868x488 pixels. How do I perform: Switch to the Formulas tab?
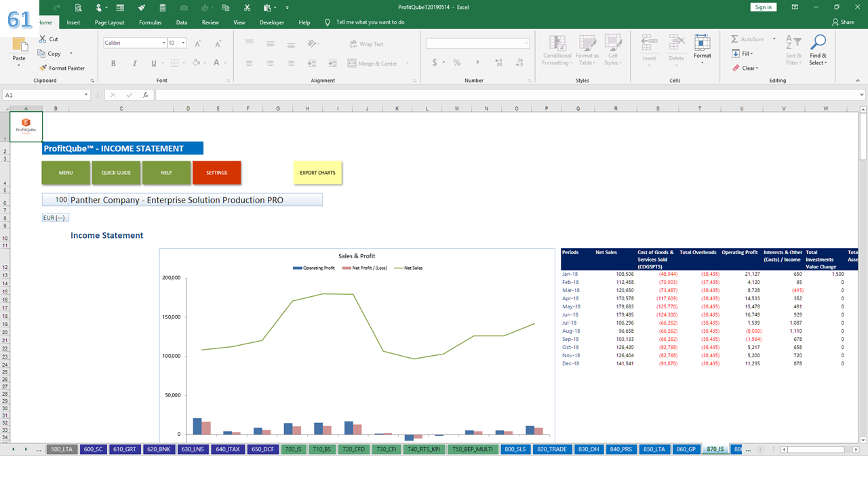(x=150, y=22)
